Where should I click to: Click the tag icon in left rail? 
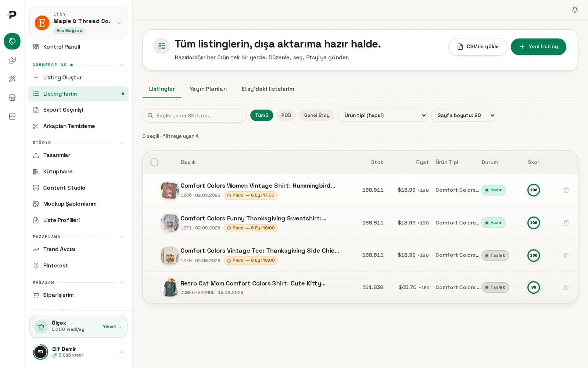click(x=12, y=41)
